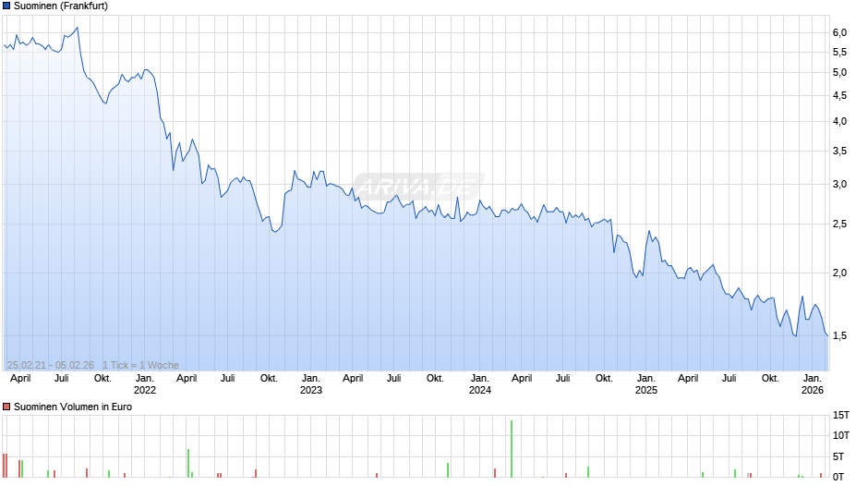Click the tallest green volume bar
Image resolution: width=868 pixels, height=486 pixels.
(512, 449)
